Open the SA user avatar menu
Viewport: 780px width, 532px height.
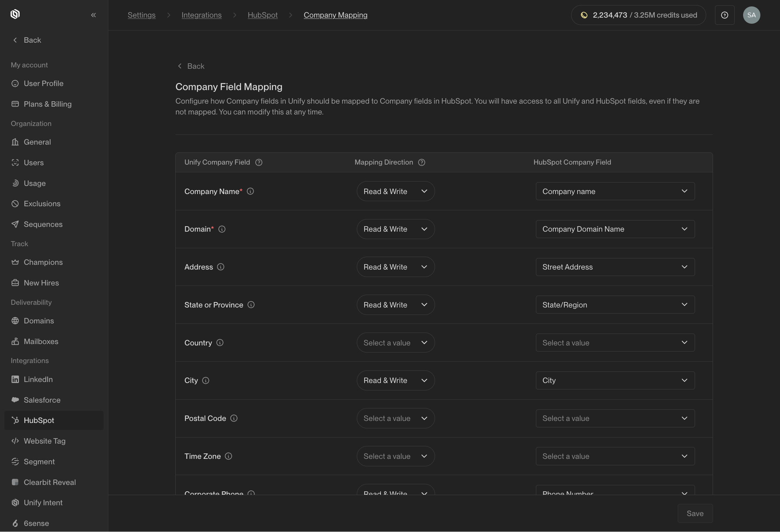tap(751, 15)
